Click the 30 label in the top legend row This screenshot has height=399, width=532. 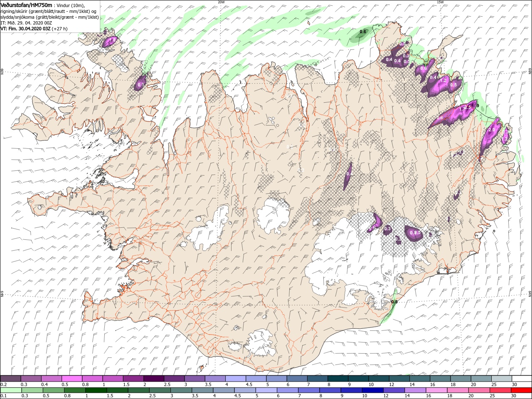(x=515, y=384)
